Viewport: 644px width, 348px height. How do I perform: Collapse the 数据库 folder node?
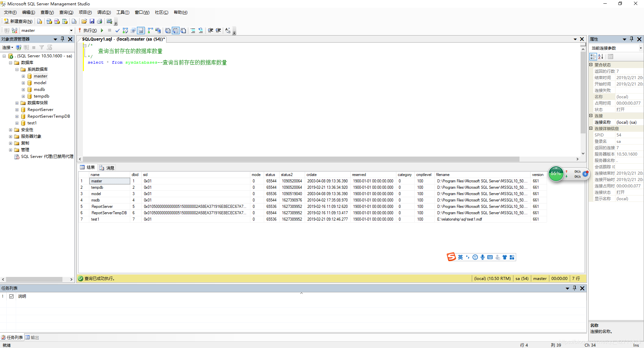tap(11, 63)
